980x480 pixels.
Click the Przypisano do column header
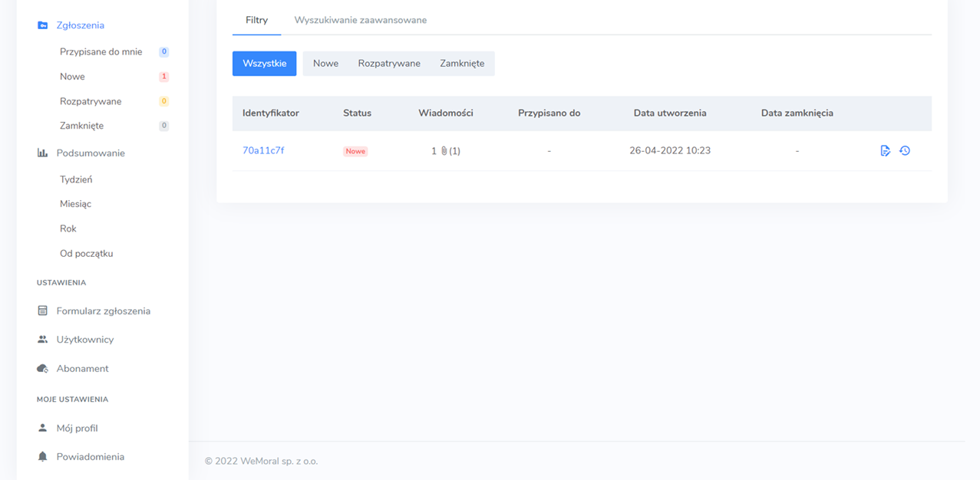pos(549,113)
